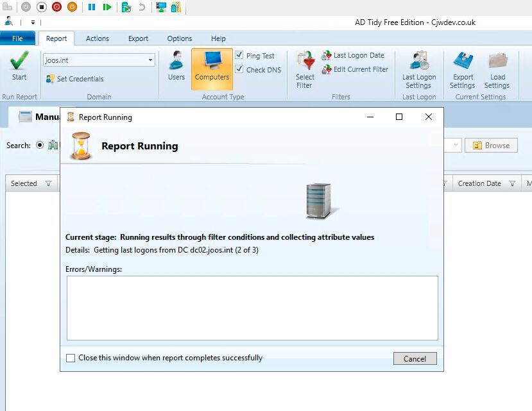Export the current settings
This screenshot has height=411, width=532.
click(462, 67)
